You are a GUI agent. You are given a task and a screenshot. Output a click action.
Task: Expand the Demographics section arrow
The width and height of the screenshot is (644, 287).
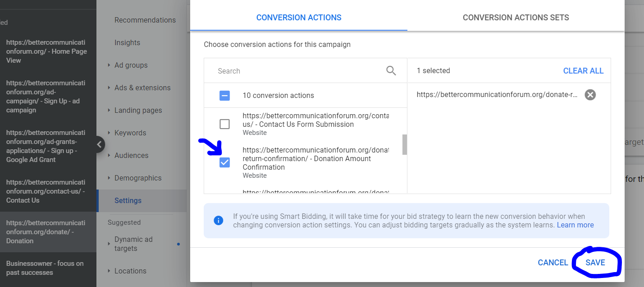[x=109, y=178]
